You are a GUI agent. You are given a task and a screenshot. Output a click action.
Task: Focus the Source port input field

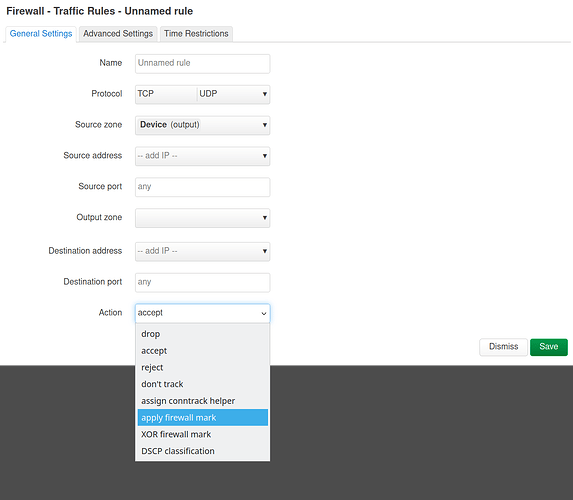click(x=202, y=187)
